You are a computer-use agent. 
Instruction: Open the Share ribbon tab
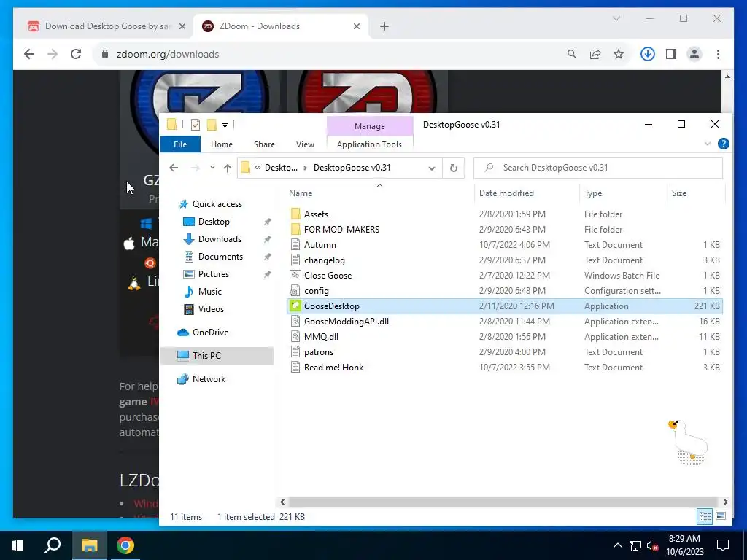tap(264, 144)
